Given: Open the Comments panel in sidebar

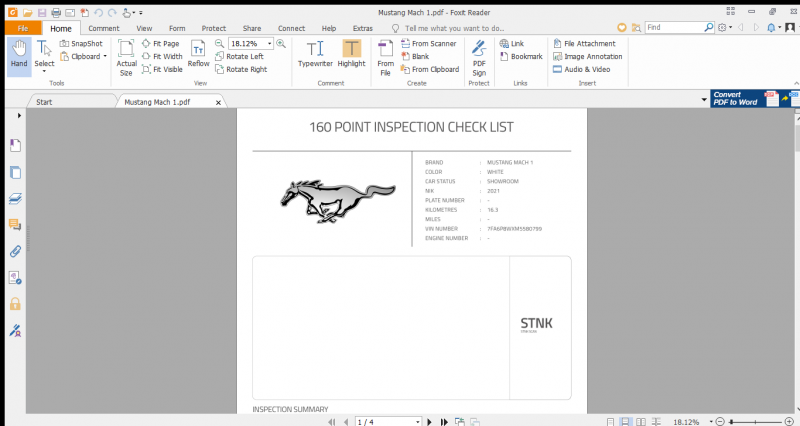Looking at the screenshot, I should click(x=15, y=225).
